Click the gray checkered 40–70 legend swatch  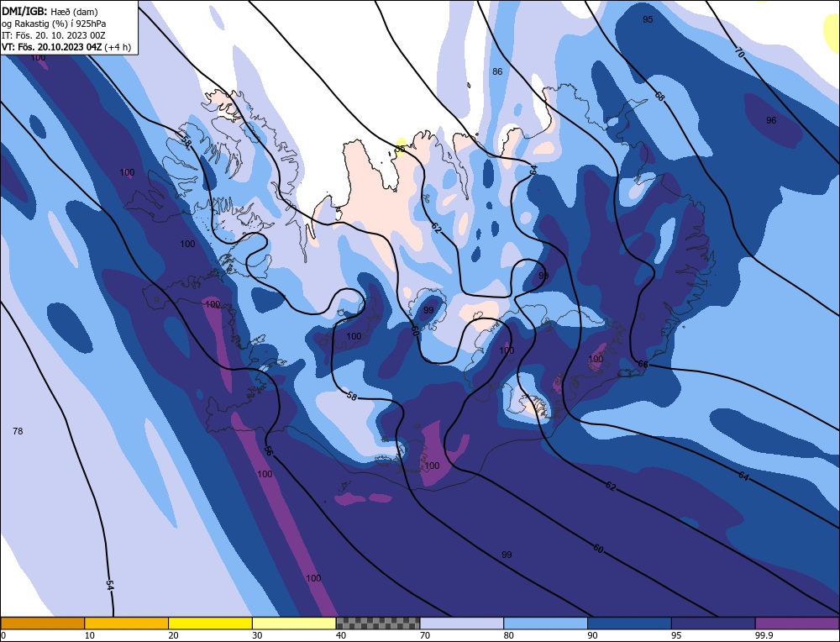click(x=378, y=624)
